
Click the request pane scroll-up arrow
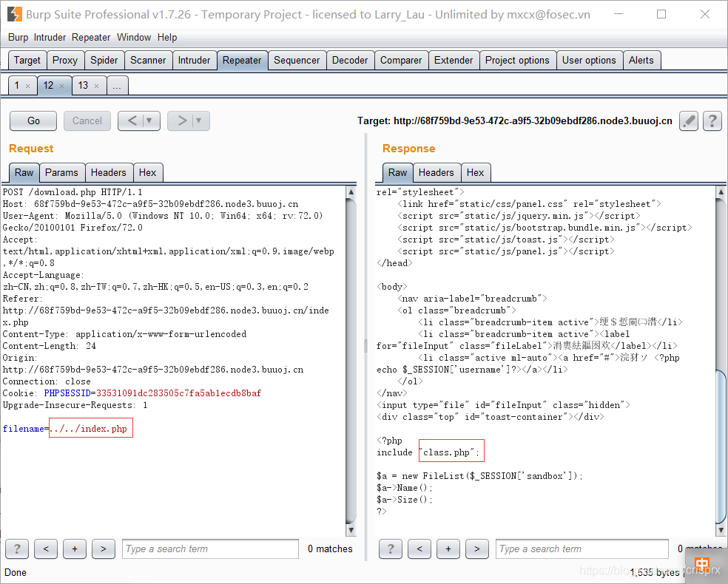351,192
